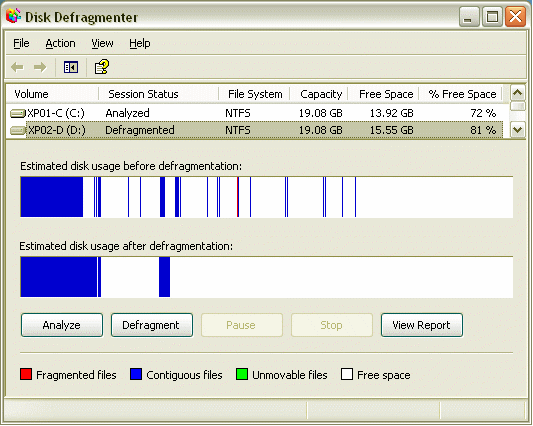Image resolution: width=533 pixels, height=426 pixels.
Task: Click the blue Contiguous files swatch
Action: click(136, 374)
